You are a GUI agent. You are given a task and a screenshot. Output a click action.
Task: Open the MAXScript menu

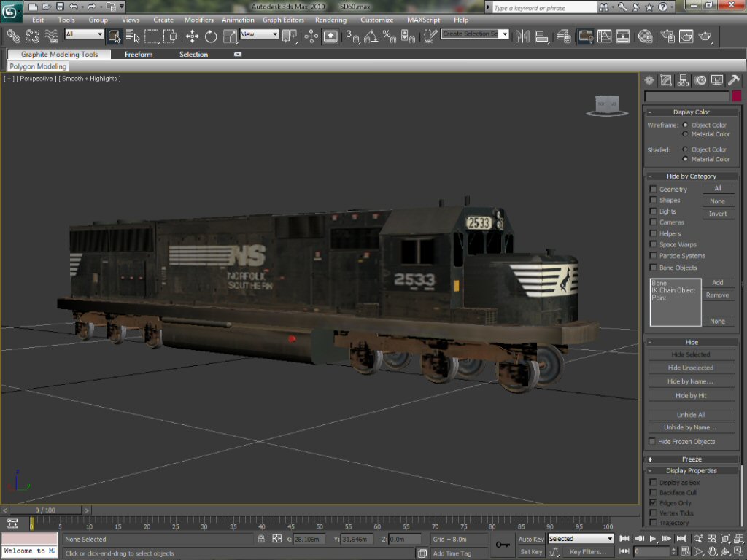coord(423,20)
